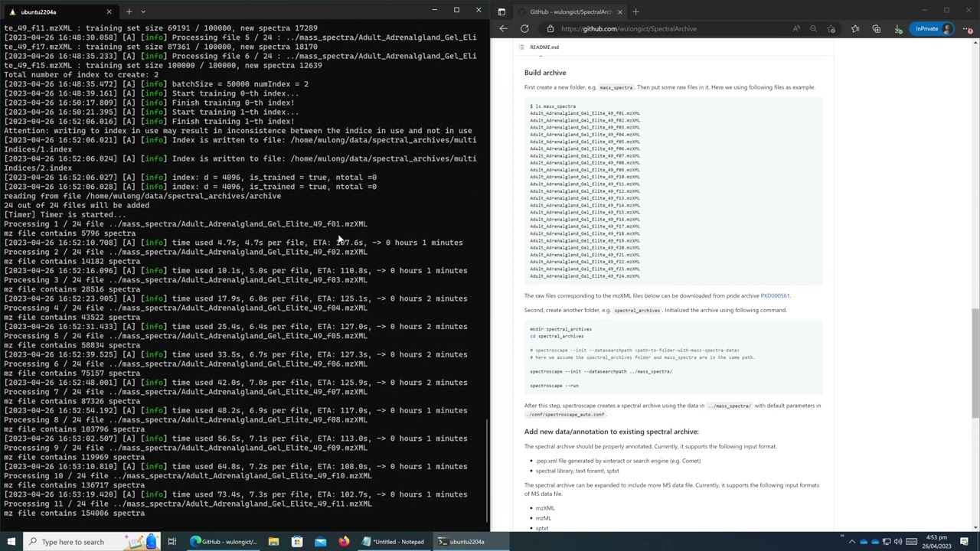Refresh the GitHub page
The height and width of the screenshot is (551, 980).
point(524,28)
